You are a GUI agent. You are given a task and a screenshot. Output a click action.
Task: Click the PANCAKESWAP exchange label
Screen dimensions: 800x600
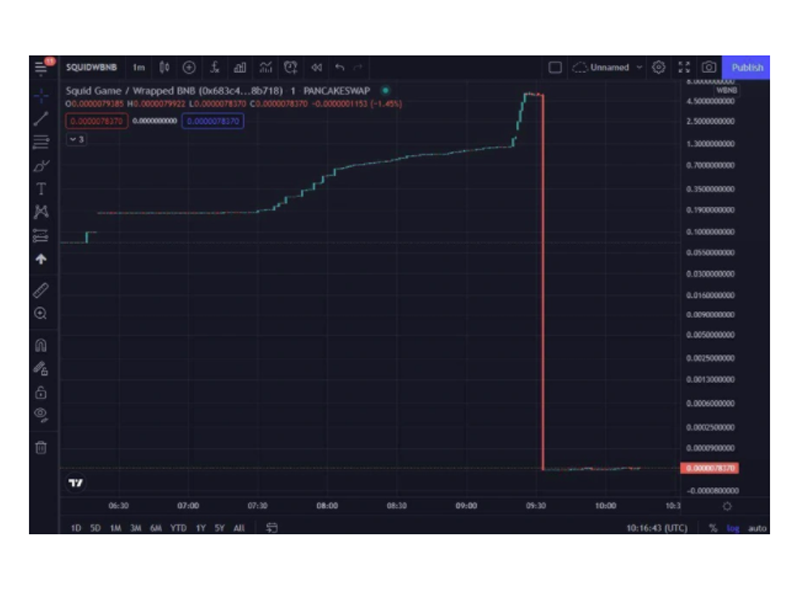tap(336, 91)
